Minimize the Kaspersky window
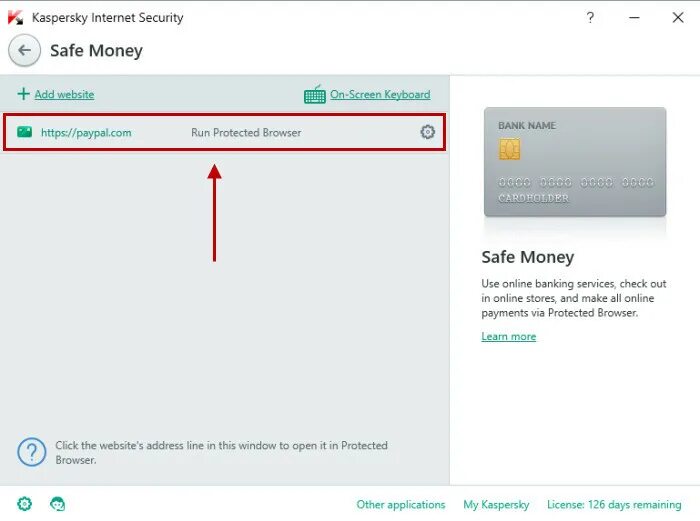700x521 pixels. pos(634,17)
